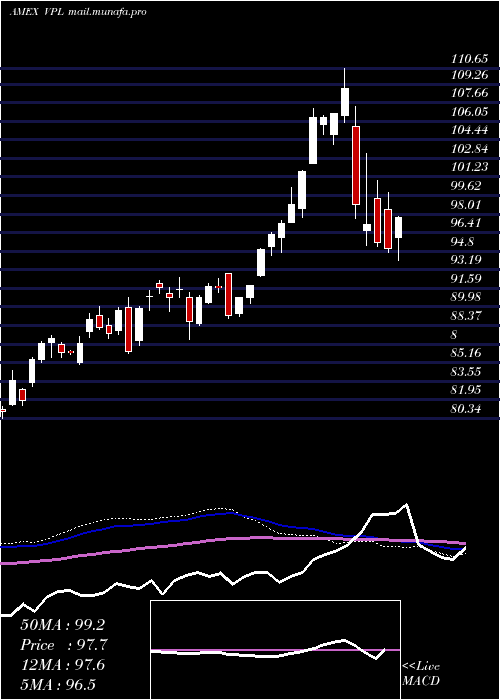Click the 'AMEX VPL mail.munafa.pro' chart title
This screenshot has height=700, width=500.
click(78, 12)
